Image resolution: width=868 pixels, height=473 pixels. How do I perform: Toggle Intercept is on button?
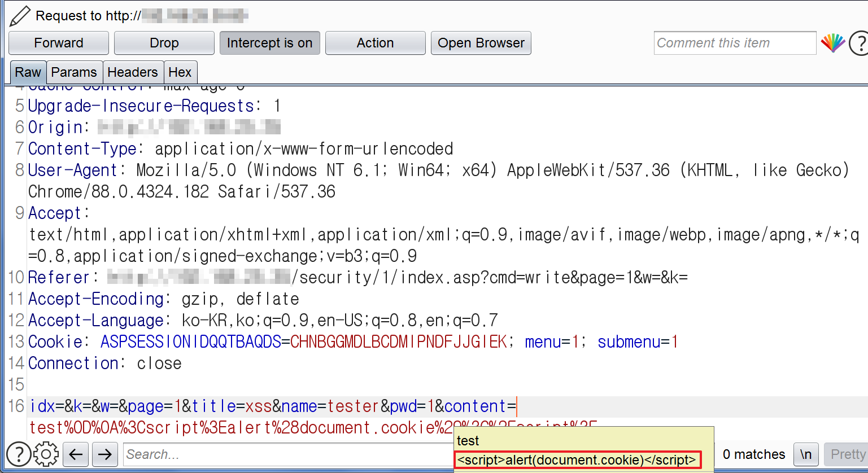coord(269,43)
